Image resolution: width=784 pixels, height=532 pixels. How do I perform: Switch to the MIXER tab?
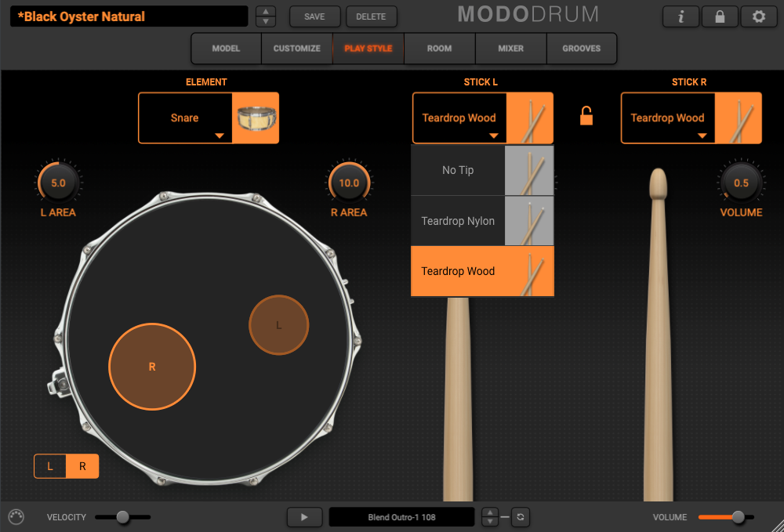pos(511,49)
